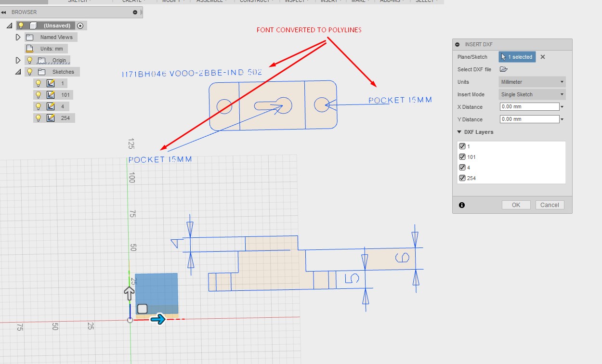This screenshot has width=602, height=364.
Task: Click the minus icon on the Browser header
Action: click(135, 11)
